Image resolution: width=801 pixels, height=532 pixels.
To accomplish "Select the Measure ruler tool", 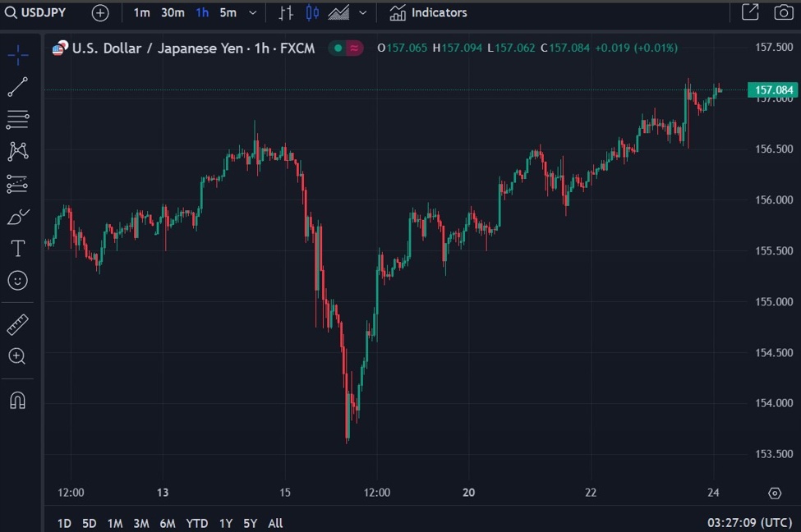I will point(17,323).
